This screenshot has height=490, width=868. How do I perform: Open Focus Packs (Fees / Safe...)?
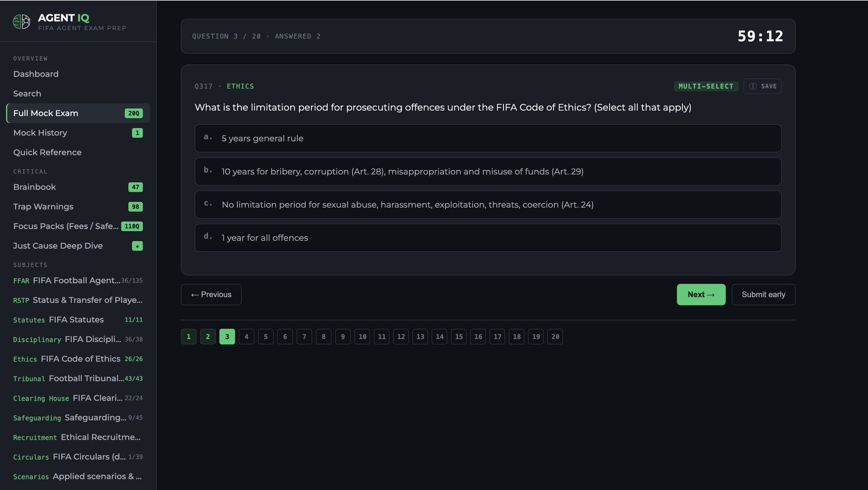pyautogui.click(x=78, y=226)
